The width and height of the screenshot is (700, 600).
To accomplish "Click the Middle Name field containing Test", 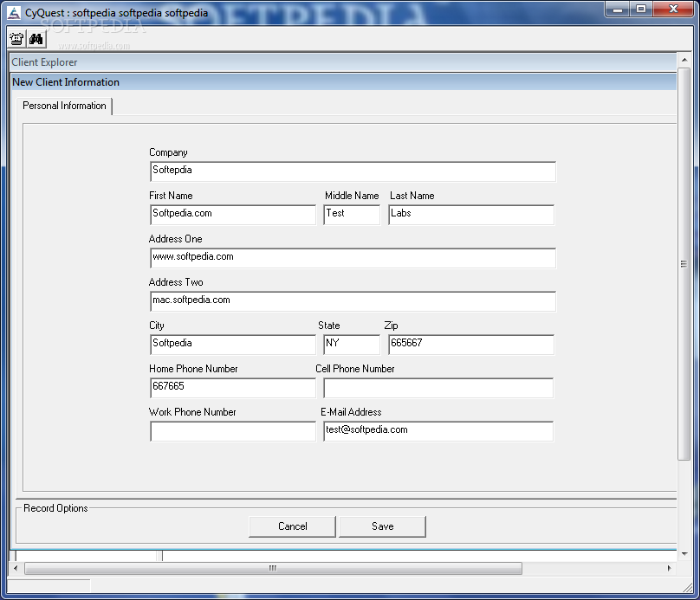I will [352, 215].
